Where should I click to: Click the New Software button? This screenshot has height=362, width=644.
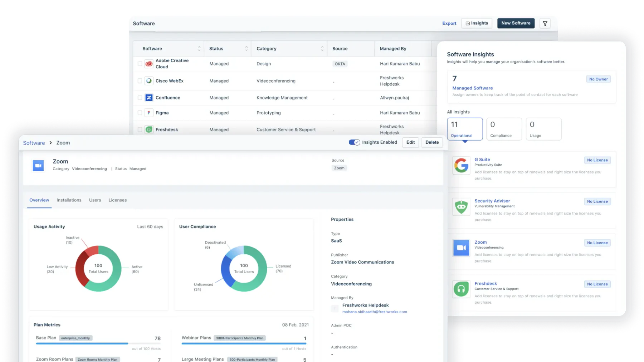(516, 23)
